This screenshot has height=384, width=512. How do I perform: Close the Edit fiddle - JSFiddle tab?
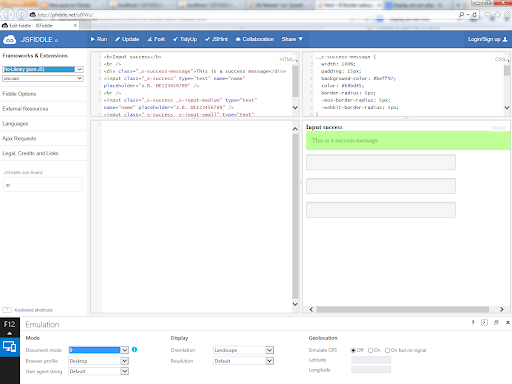[x=75, y=25]
